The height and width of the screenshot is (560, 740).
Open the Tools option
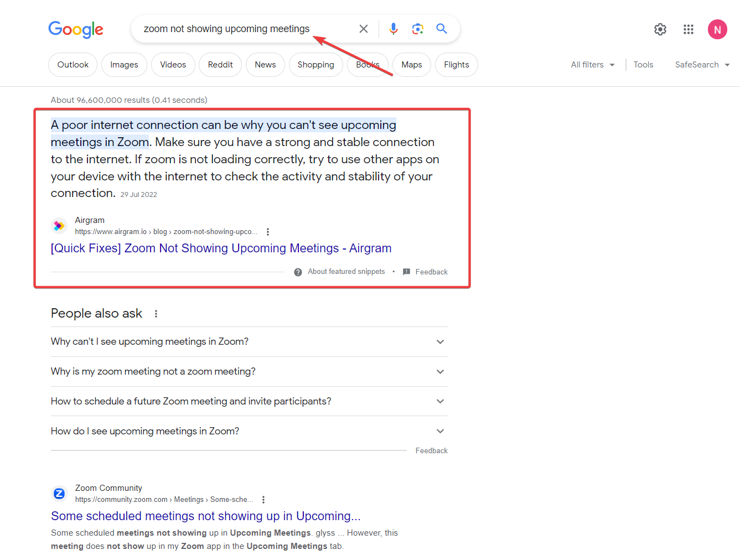[x=643, y=65]
